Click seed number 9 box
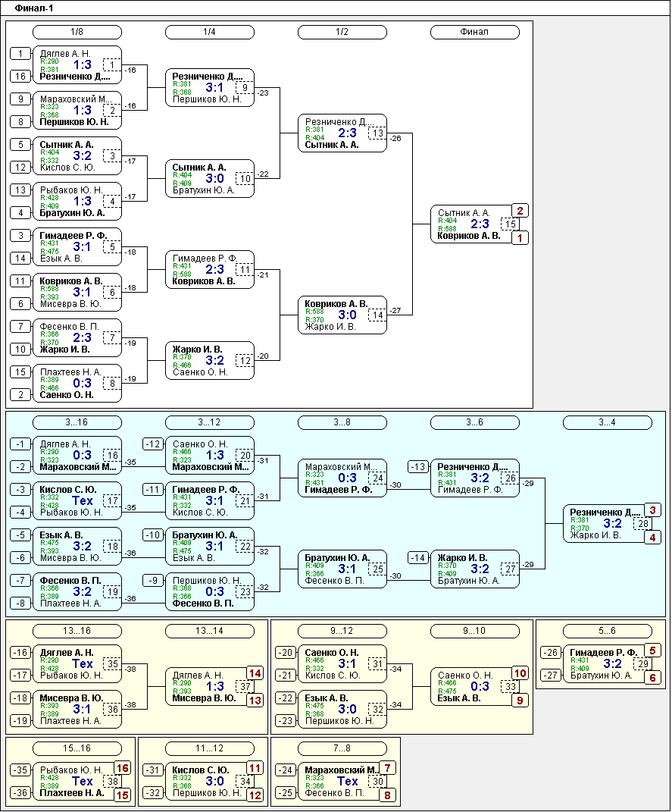This screenshot has height=812, width=672. (x=20, y=99)
